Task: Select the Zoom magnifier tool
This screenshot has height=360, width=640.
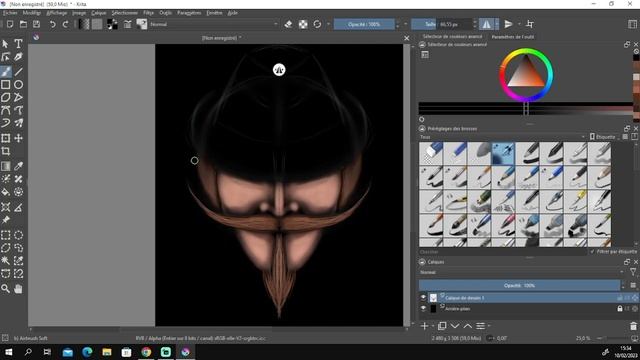Action: point(6,289)
